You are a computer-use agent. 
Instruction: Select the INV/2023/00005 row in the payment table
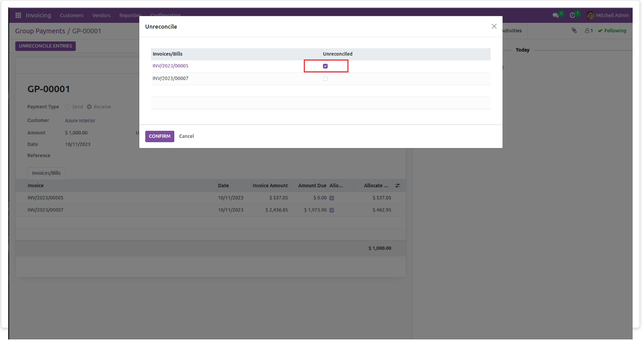click(211, 198)
